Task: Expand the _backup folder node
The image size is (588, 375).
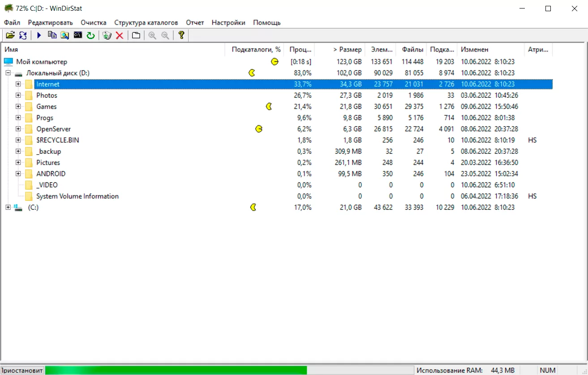Action: click(18, 151)
